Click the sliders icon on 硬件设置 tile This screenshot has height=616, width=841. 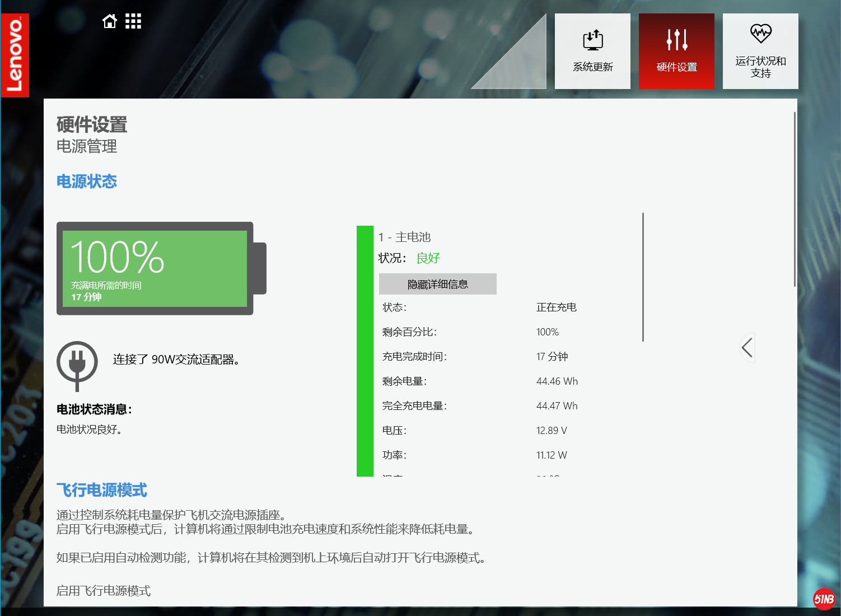(676, 39)
